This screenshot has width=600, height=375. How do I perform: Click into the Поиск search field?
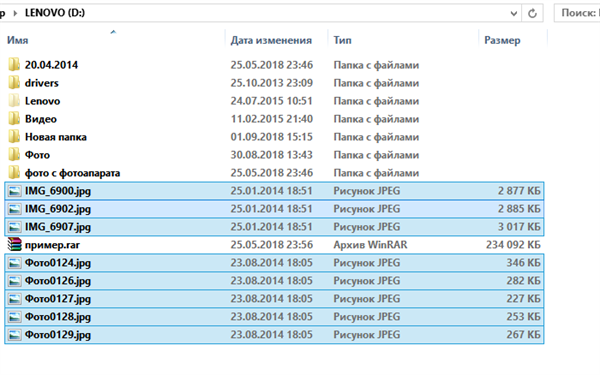point(578,13)
